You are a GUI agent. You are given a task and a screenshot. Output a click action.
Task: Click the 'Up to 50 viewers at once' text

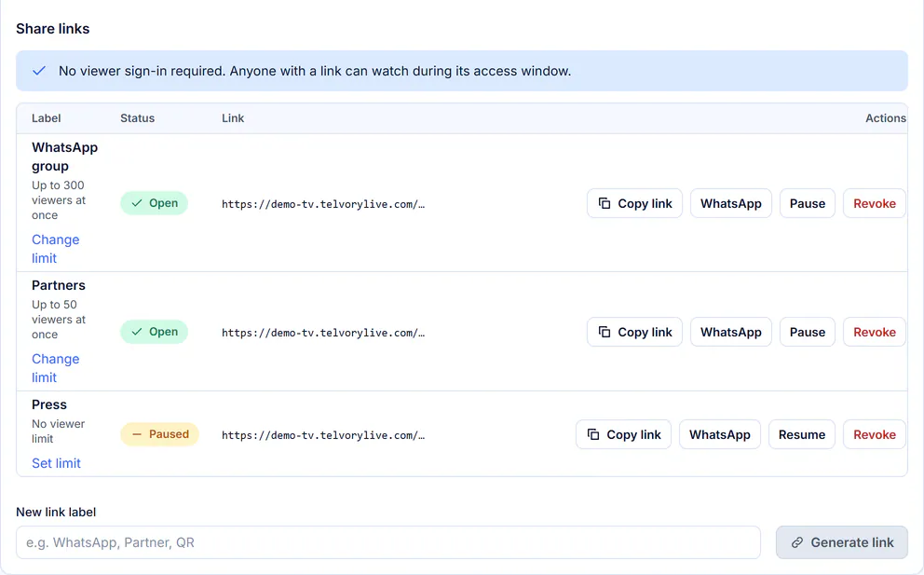(x=59, y=319)
